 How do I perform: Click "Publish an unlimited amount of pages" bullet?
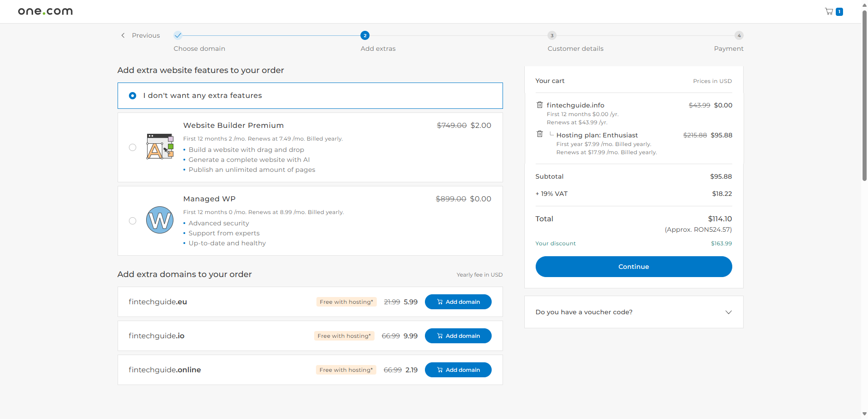[252, 170]
